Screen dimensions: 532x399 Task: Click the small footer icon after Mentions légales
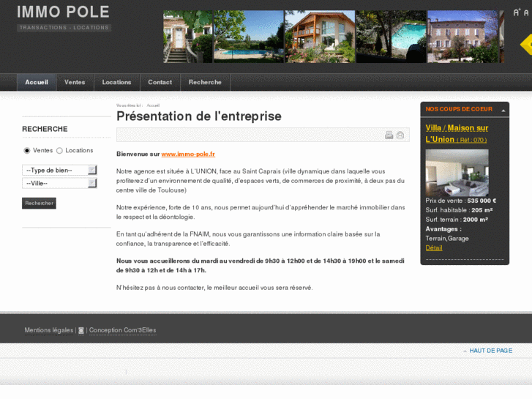[81, 330]
